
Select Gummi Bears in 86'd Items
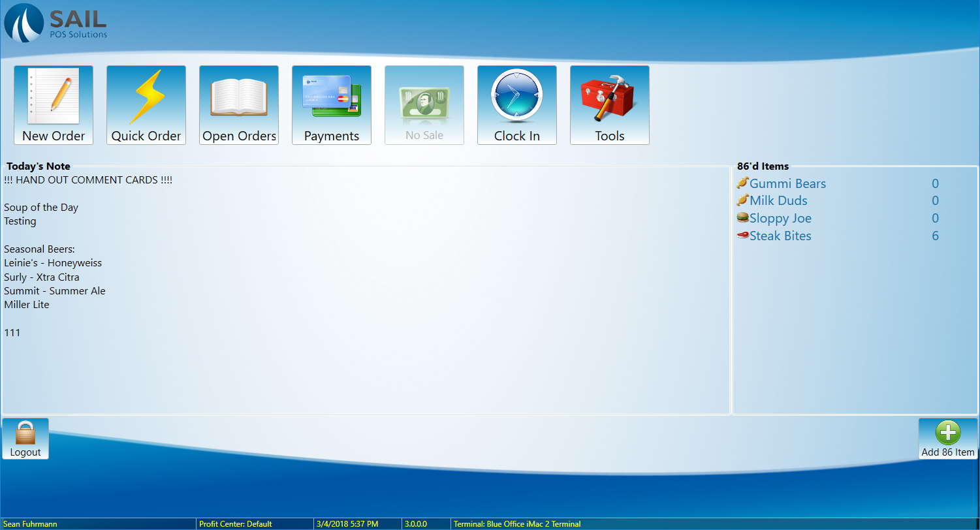787,183
